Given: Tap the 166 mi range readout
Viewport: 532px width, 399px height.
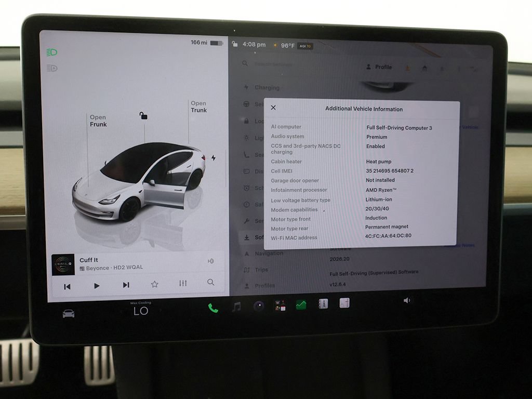Looking at the screenshot, I should 199,43.
